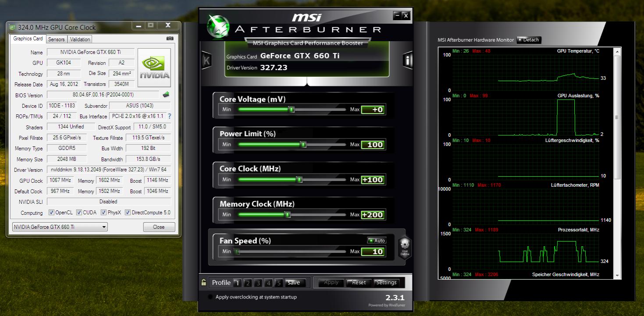Click the Core Clock slider handle
The image size is (644, 316).
(x=299, y=179)
